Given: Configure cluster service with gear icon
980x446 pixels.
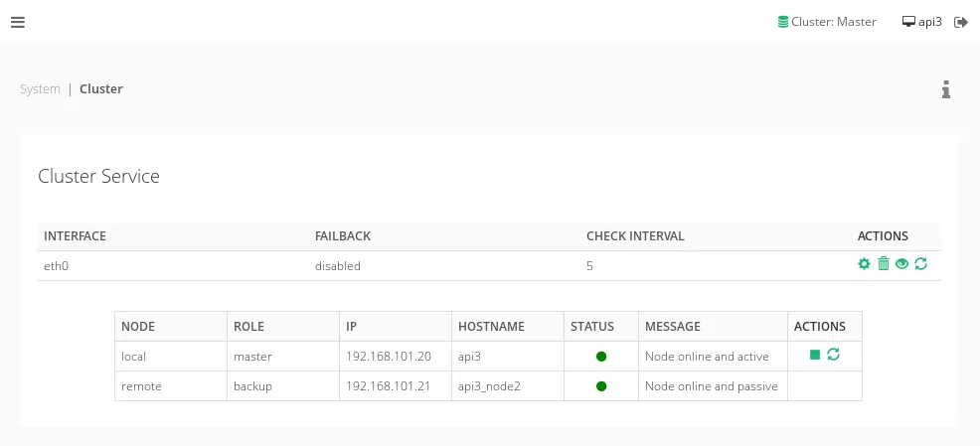Looking at the screenshot, I should click(x=864, y=263).
